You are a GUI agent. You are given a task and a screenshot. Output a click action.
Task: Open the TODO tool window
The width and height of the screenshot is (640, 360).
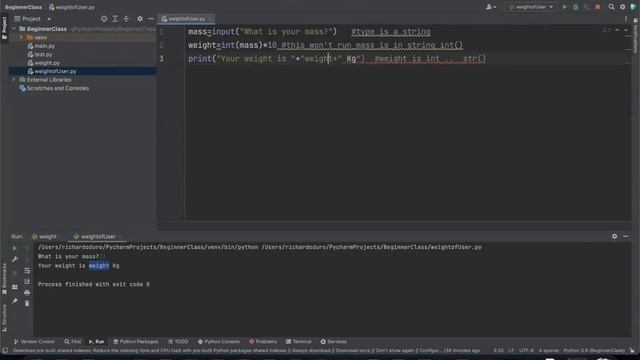(178, 342)
